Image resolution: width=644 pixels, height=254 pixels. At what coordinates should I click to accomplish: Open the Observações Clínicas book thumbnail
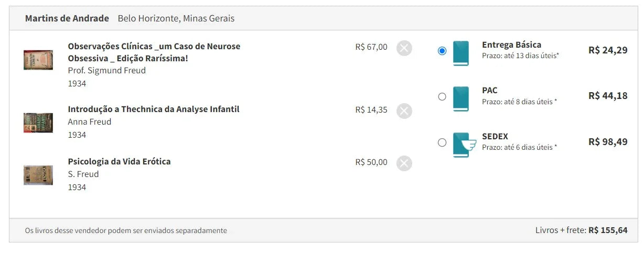click(38, 60)
